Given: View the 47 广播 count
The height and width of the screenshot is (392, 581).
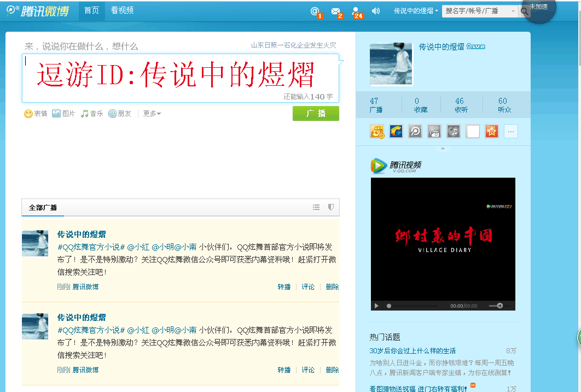Looking at the screenshot, I should point(376,105).
